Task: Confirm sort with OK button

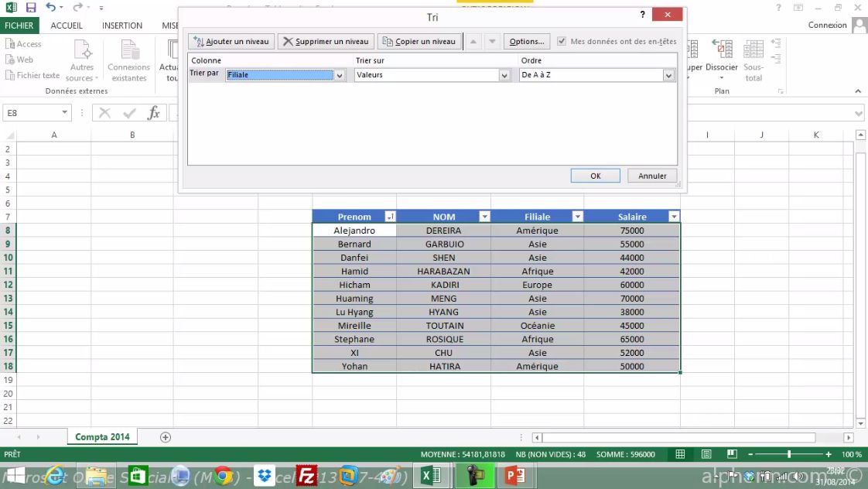Action: (x=595, y=176)
